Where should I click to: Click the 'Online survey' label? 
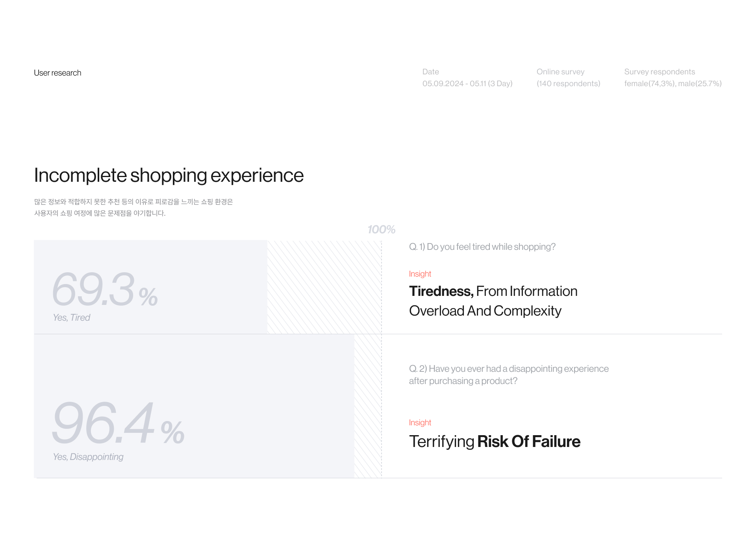click(x=560, y=72)
